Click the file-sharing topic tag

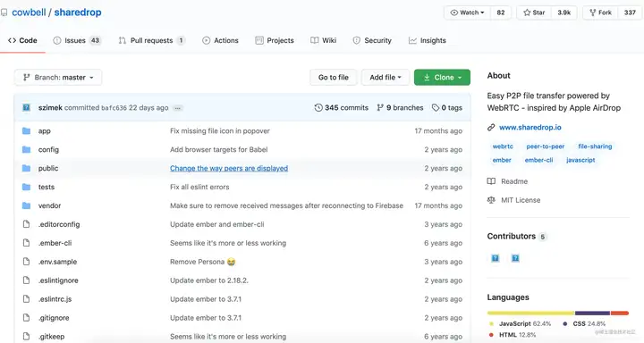coord(595,146)
